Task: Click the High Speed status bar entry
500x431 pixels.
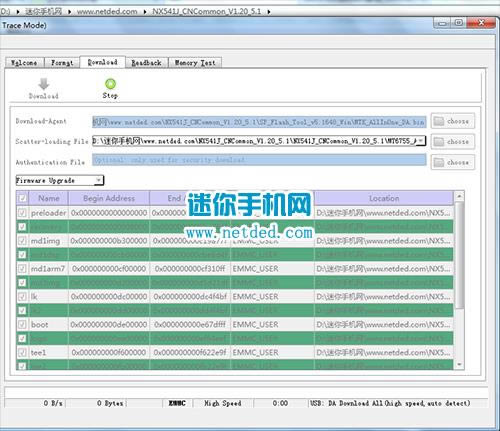Action: (x=223, y=403)
